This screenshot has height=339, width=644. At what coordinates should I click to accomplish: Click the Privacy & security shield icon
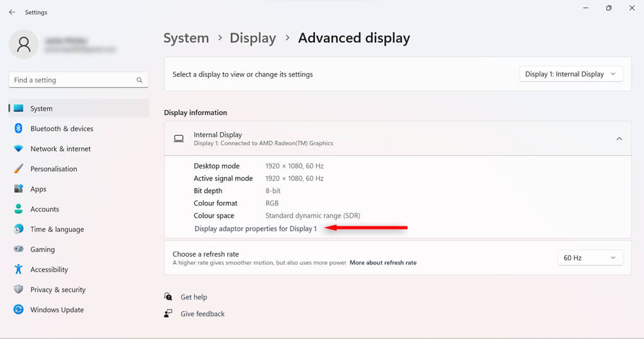18,289
